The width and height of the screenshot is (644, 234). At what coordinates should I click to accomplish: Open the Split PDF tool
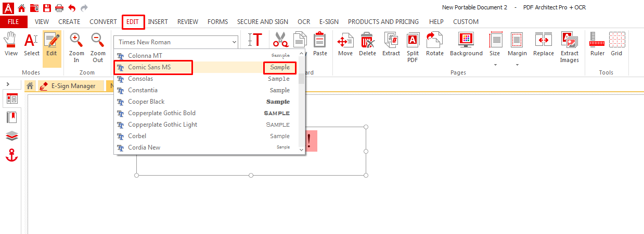413,48
